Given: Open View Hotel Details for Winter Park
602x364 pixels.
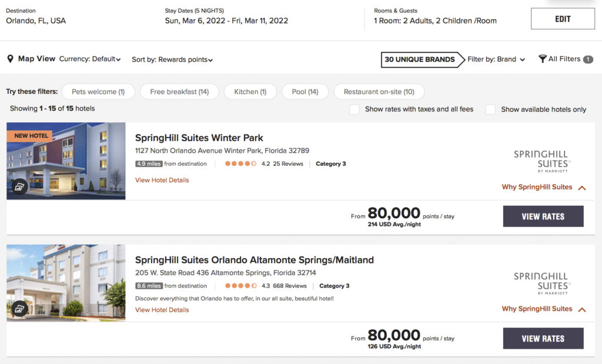Looking at the screenshot, I should click(x=162, y=180).
